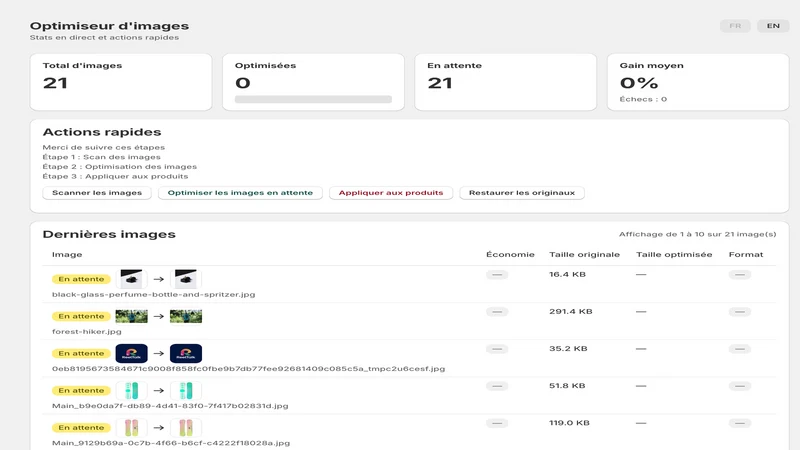The width and height of the screenshot is (800, 450).
Task: Click 35.2 KB original size
Action: point(568,349)
